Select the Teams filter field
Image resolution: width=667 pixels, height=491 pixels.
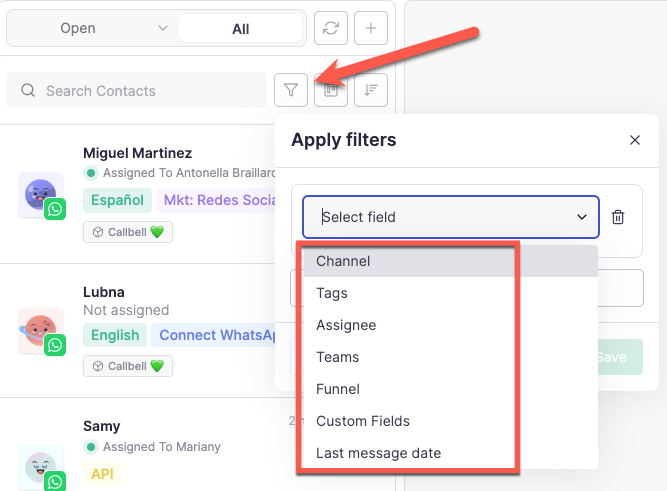click(x=338, y=357)
